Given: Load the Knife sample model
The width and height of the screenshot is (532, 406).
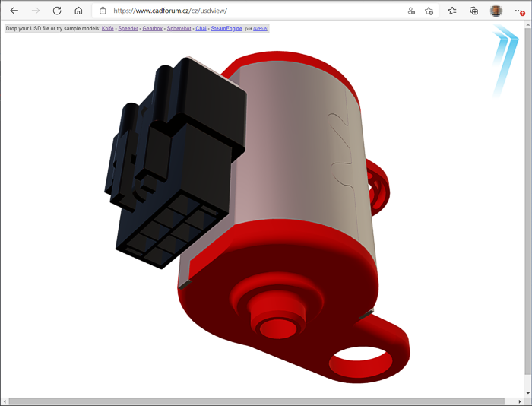Looking at the screenshot, I should click(x=107, y=28).
